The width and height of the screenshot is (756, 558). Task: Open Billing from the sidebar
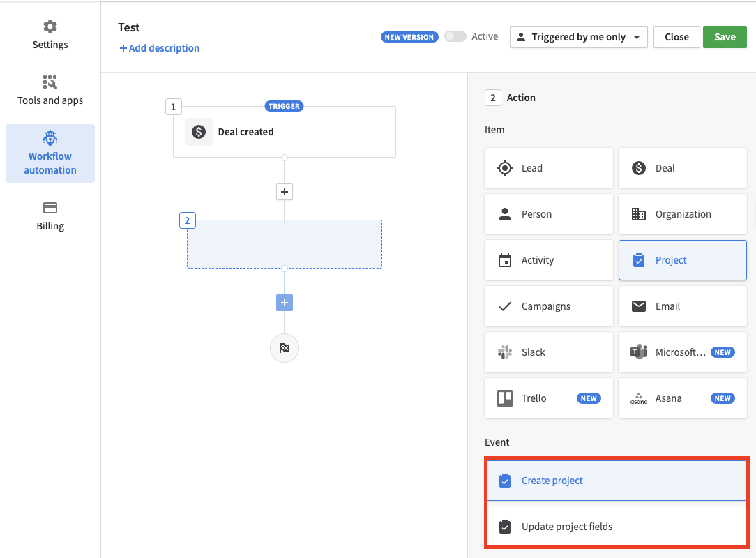[x=50, y=216]
